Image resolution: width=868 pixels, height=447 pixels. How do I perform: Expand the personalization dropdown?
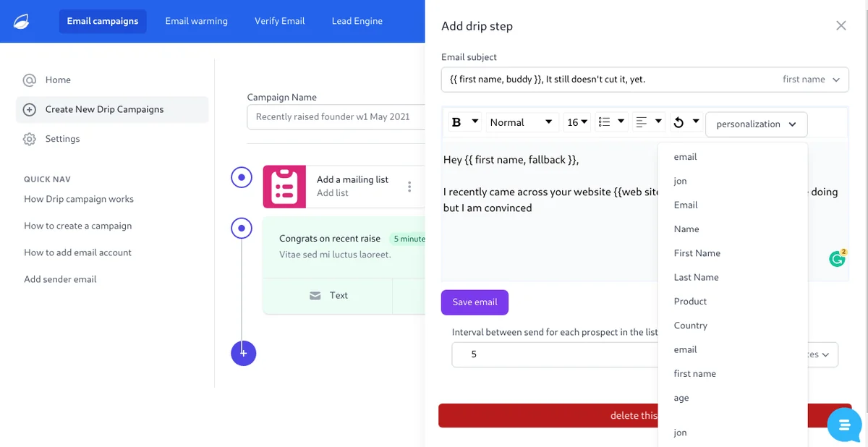[x=756, y=124]
